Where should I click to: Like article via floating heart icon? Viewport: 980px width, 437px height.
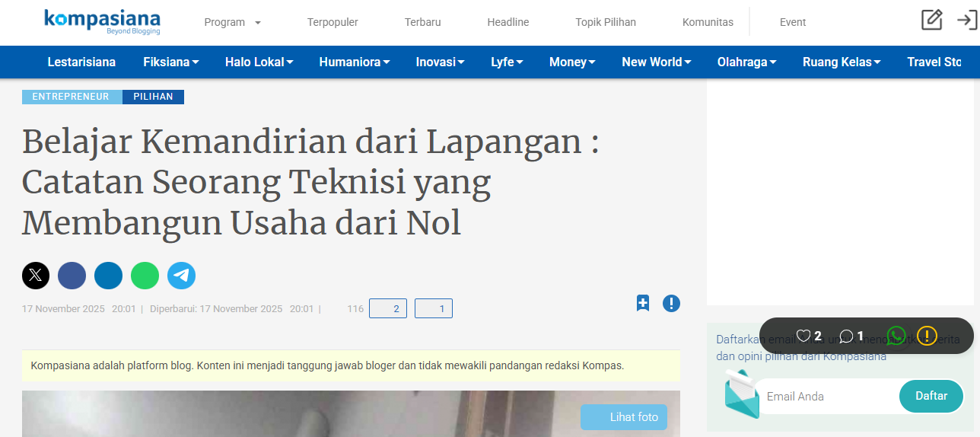coord(803,336)
